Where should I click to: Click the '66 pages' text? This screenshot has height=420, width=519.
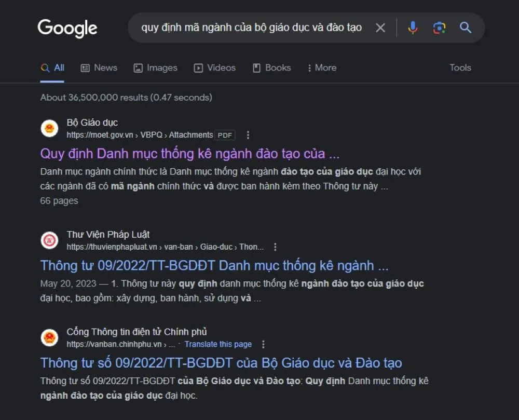coord(59,200)
